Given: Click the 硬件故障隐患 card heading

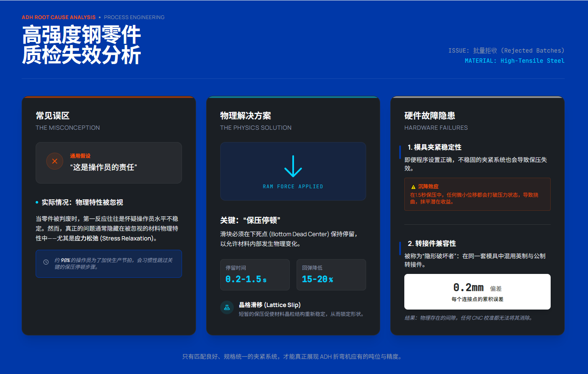Looking at the screenshot, I should (x=430, y=116).
